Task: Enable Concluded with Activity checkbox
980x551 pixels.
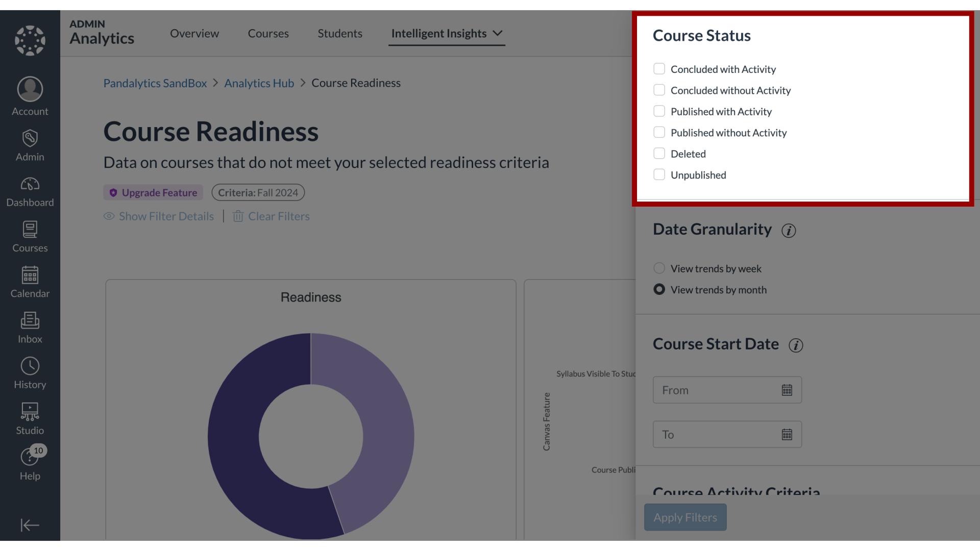Action: [x=659, y=69]
